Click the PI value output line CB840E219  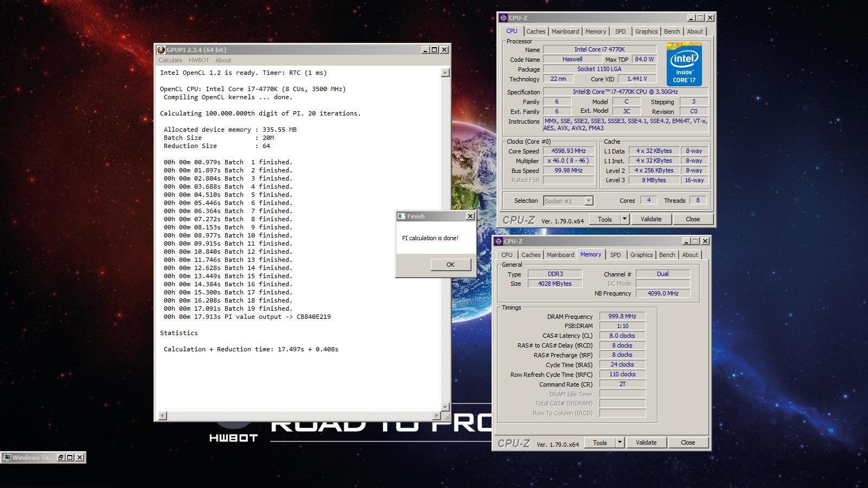coord(247,317)
